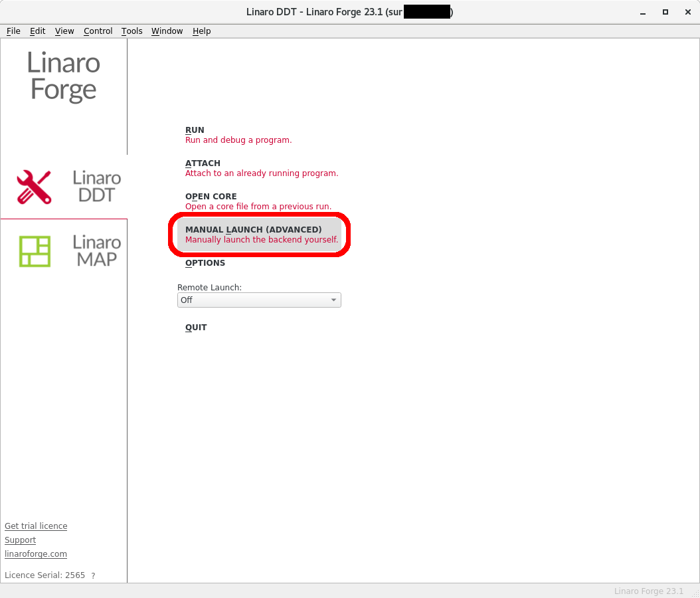Screen dimensions: 700x598
Task: Switch to the Linaro MAP tab label
Action: 96,250
